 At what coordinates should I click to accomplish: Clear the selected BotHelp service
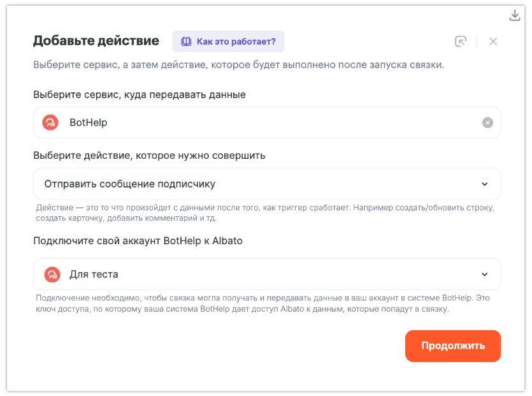click(x=487, y=122)
